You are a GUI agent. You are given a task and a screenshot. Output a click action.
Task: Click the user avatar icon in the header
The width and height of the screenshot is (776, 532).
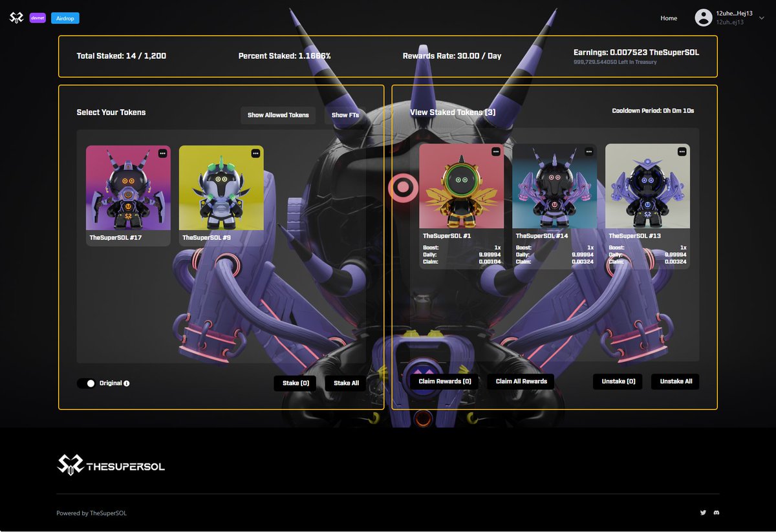coord(704,18)
